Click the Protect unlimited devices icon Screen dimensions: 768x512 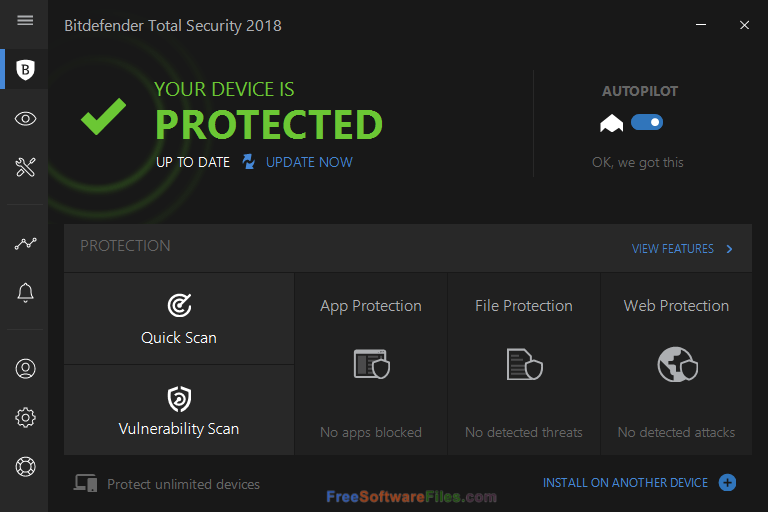[86, 483]
